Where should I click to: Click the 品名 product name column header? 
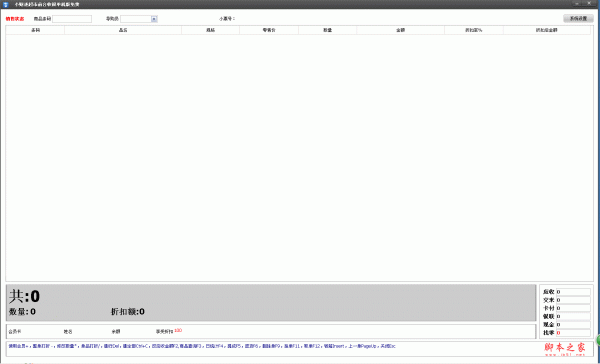pyautogui.click(x=123, y=30)
